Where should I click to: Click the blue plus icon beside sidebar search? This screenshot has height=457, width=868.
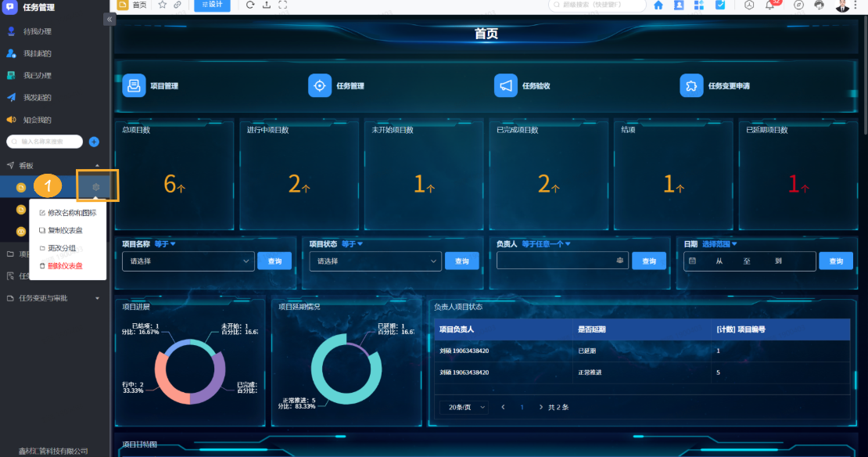pyautogui.click(x=94, y=142)
